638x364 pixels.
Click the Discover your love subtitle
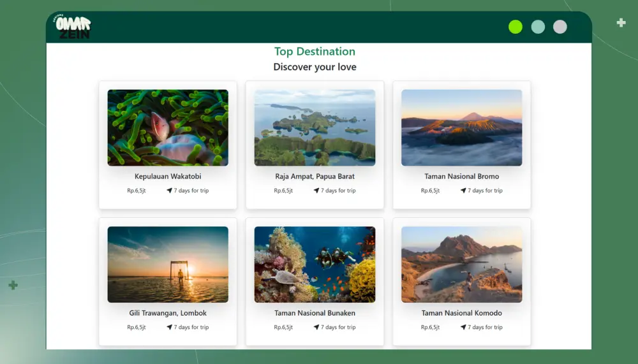tap(315, 67)
